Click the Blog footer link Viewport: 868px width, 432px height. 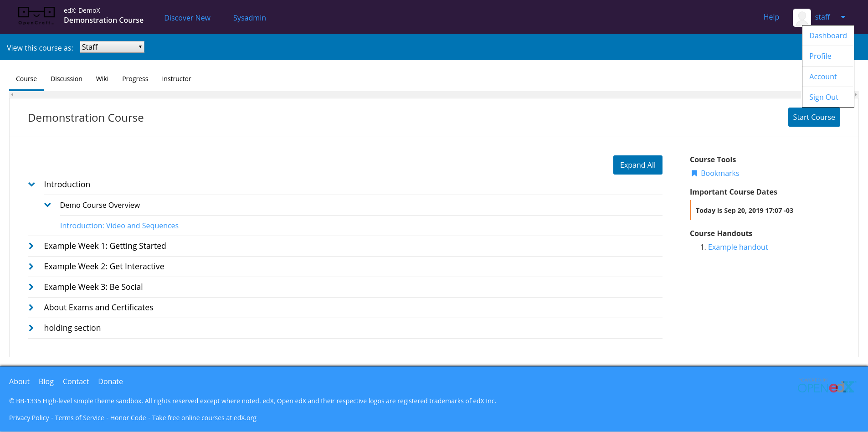pos(46,381)
